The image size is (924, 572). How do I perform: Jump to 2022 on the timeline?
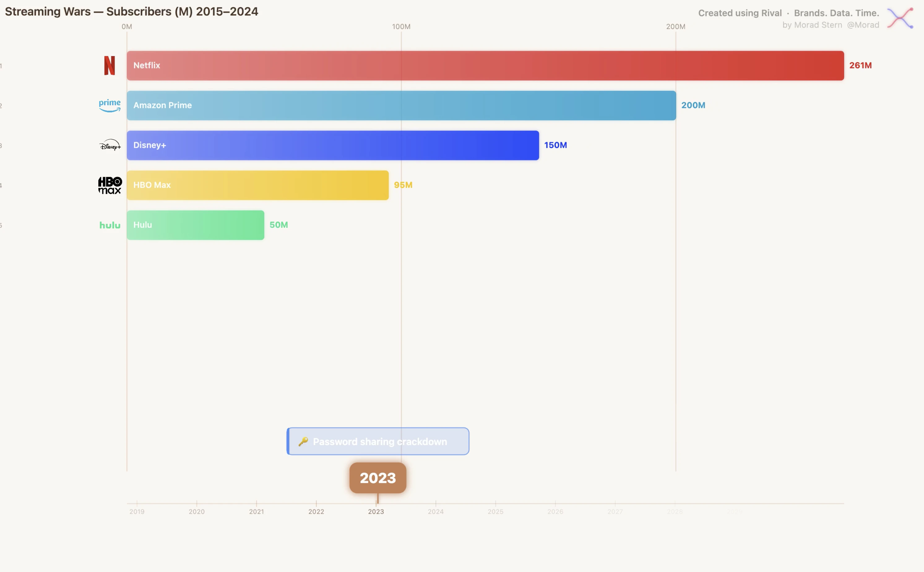[x=316, y=511]
